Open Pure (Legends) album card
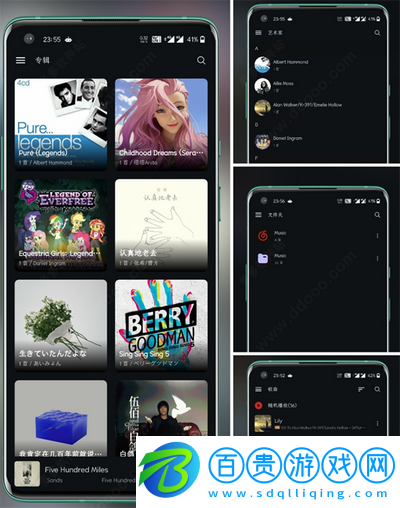Image resolution: width=400 pixels, height=508 pixels. pos(61,124)
